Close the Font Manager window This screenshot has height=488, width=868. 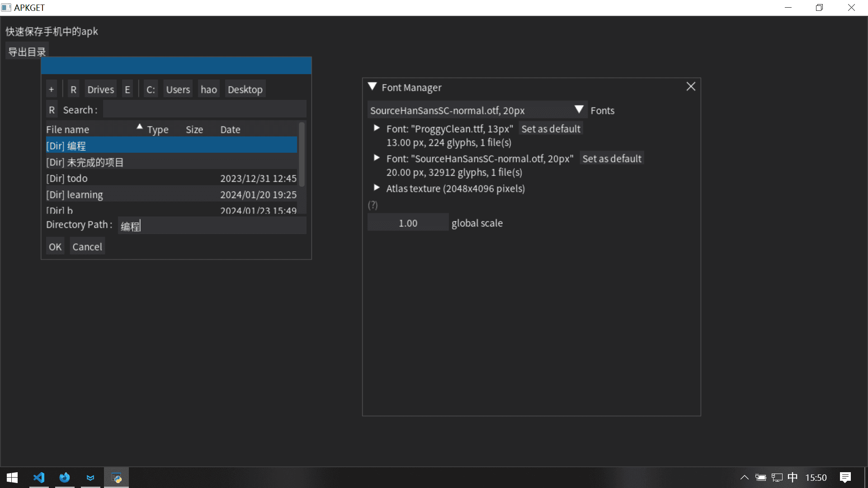click(x=691, y=87)
